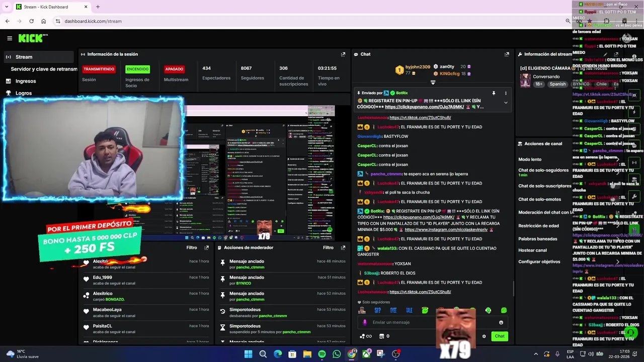Click Configurar objetivos channel action
The image size is (644, 362).
tap(539, 262)
